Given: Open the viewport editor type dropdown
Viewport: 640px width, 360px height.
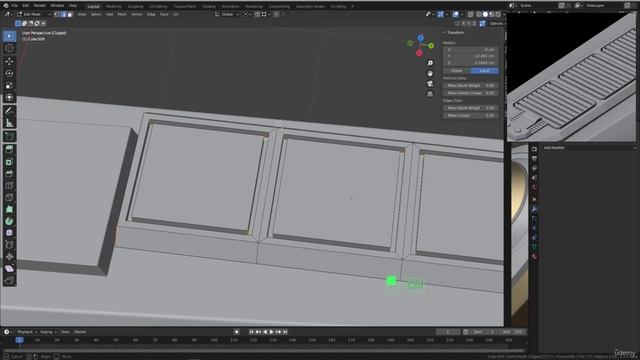Looking at the screenshot, I should [8, 14].
